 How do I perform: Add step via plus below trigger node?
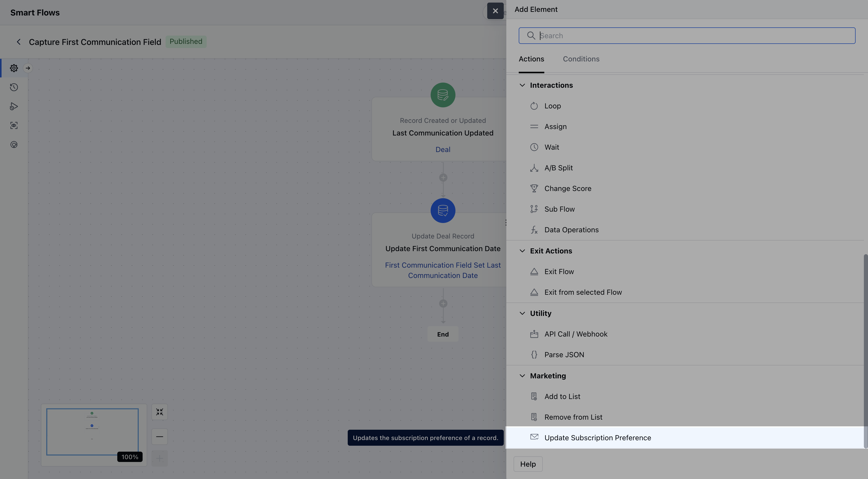tap(443, 177)
